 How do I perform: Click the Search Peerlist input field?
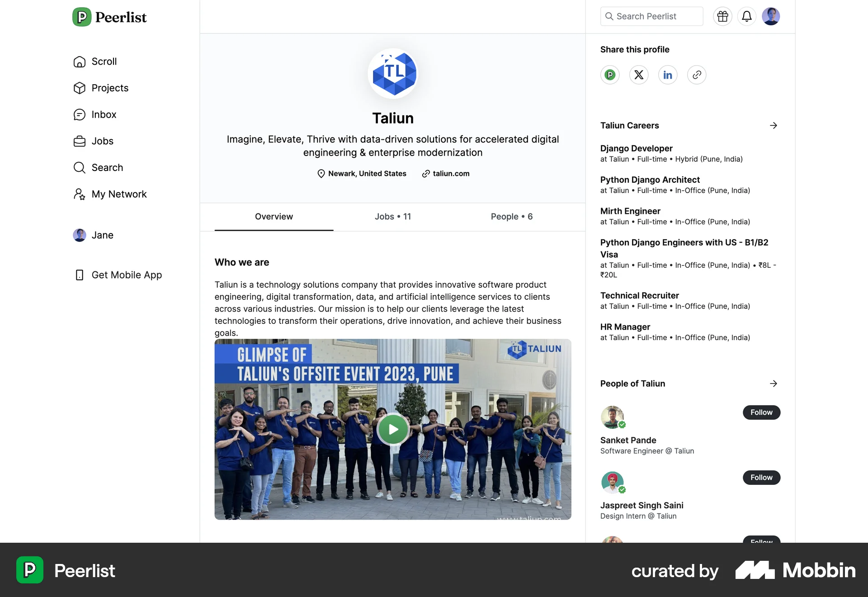click(651, 16)
